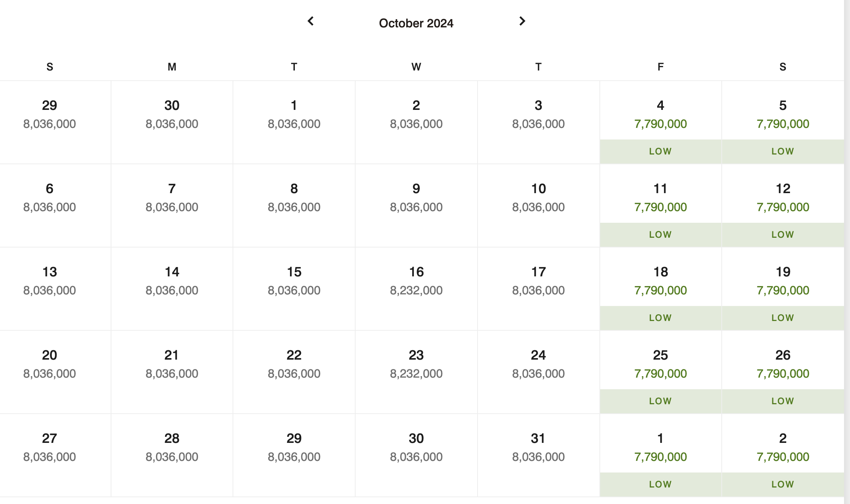The image size is (850, 504).
Task: Pick Saturday October 12 low fare
Action: point(783,205)
